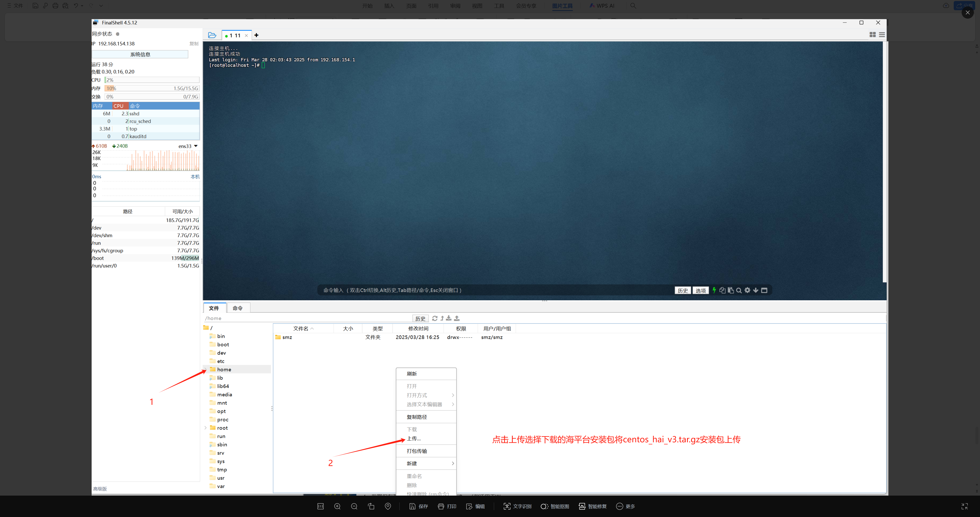980x517 pixels.
Task: Open terminal settings with the gear icon
Action: (x=747, y=290)
